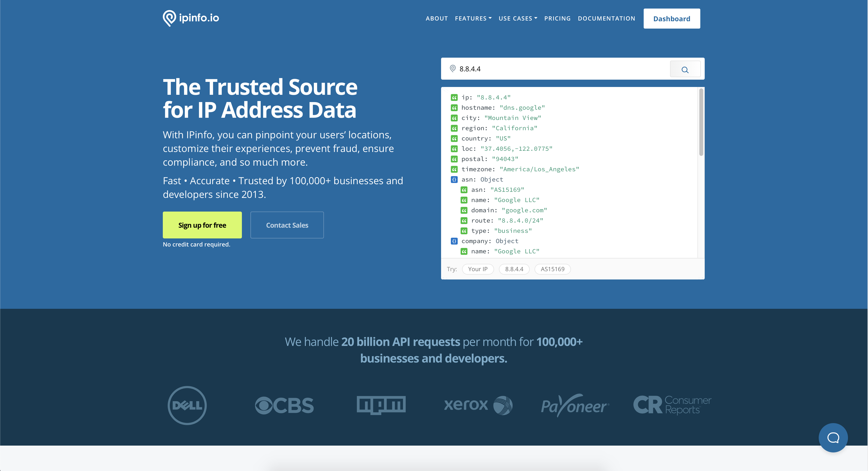Click the string icon beside city
Viewport: 868px width, 471px height.
tap(454, 118)
